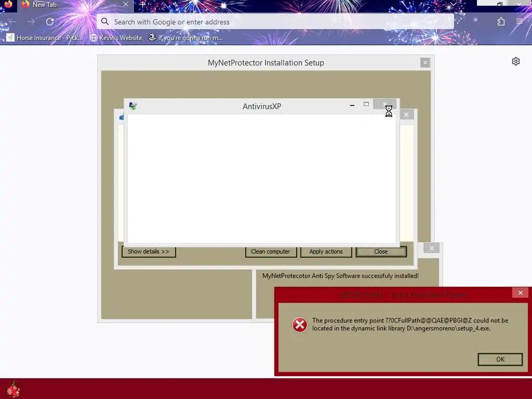Click the Clean computer button
This screenshot has height=399, width=532.
click(x=271, y=251)
